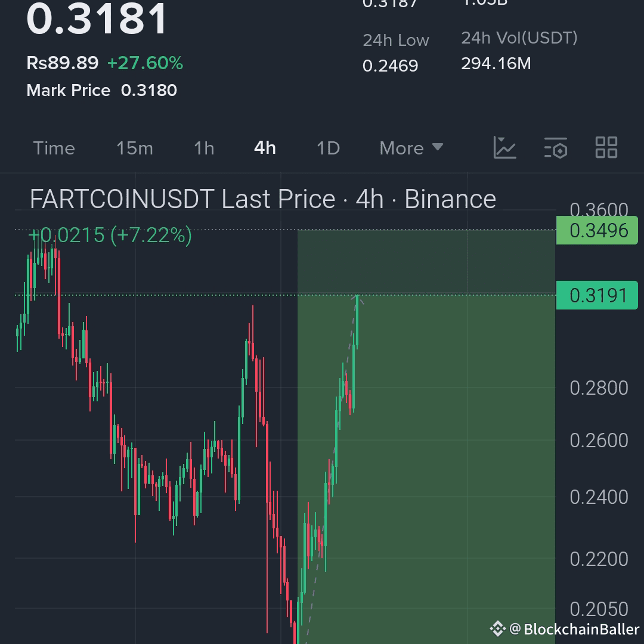This screenshot has width=644, height=644.
Task: Open the chart settings icon
Action: coord(555,147)
